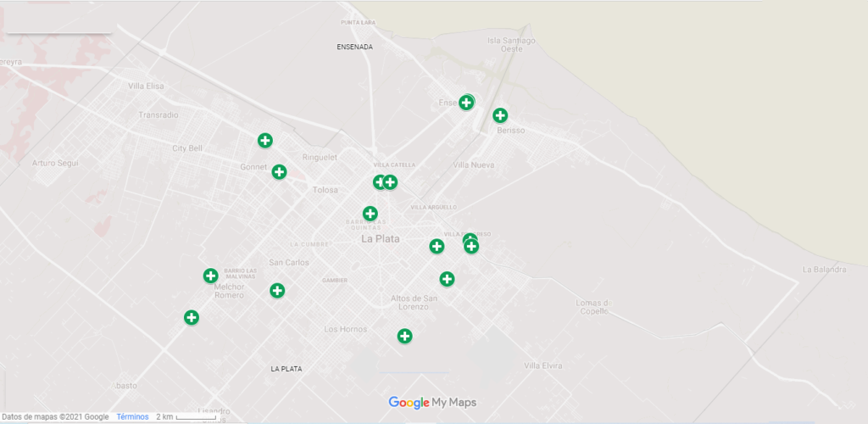Open the marker over the Ensenada town label
Viewport: 868px width, 424px height.
(x=466, y=103)
